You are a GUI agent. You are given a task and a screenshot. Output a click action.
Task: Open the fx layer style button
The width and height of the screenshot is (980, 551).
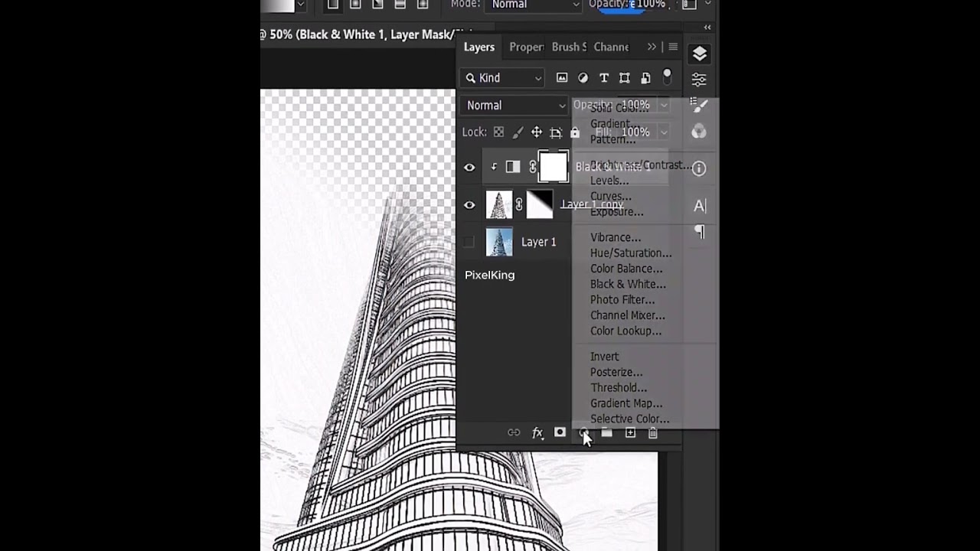pyautogui.click(x=537, y=433)
